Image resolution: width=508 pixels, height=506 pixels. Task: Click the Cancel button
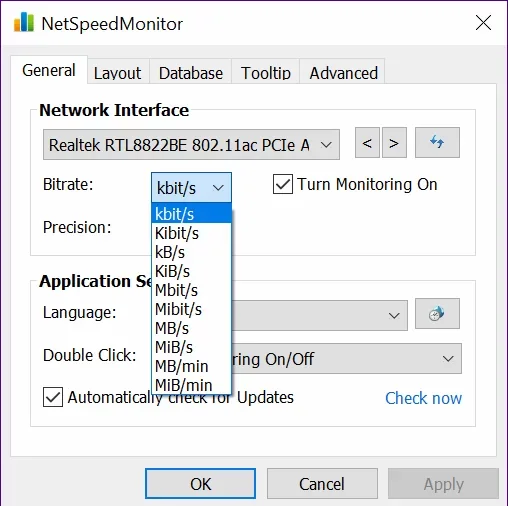click(x=322, y=484)
